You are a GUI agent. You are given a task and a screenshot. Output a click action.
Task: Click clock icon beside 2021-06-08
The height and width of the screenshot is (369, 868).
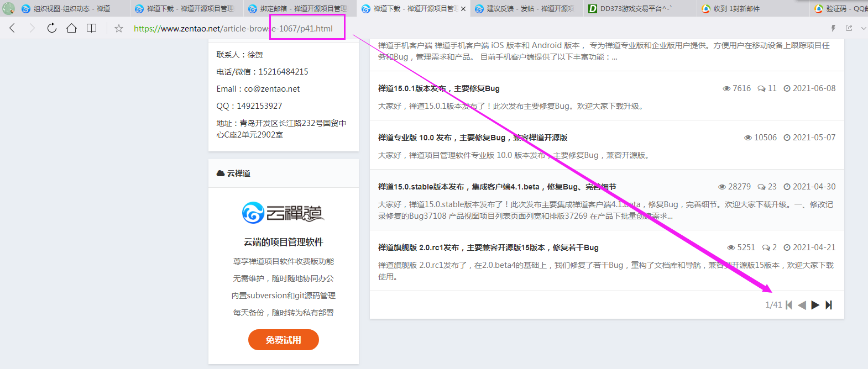(787, 88)
